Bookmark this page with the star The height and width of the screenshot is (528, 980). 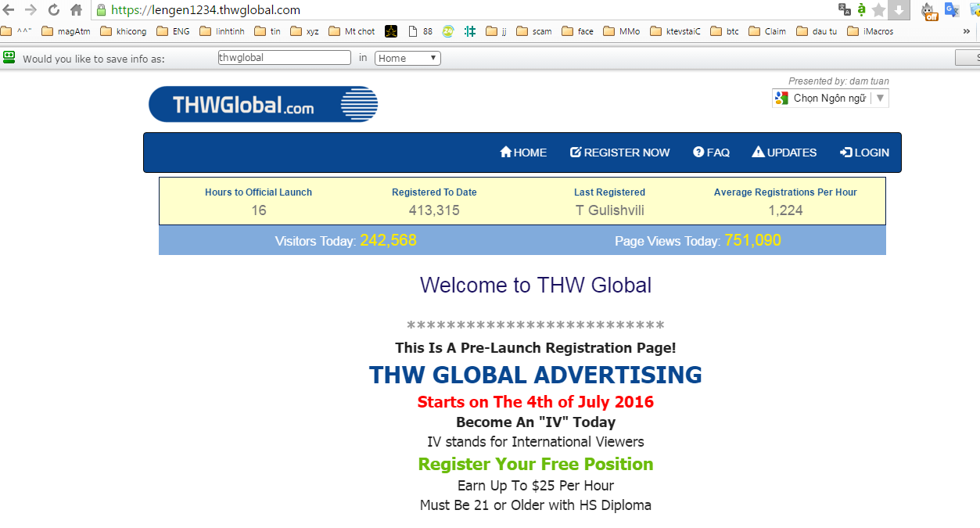pyautogui.click(x=879, y=10)
